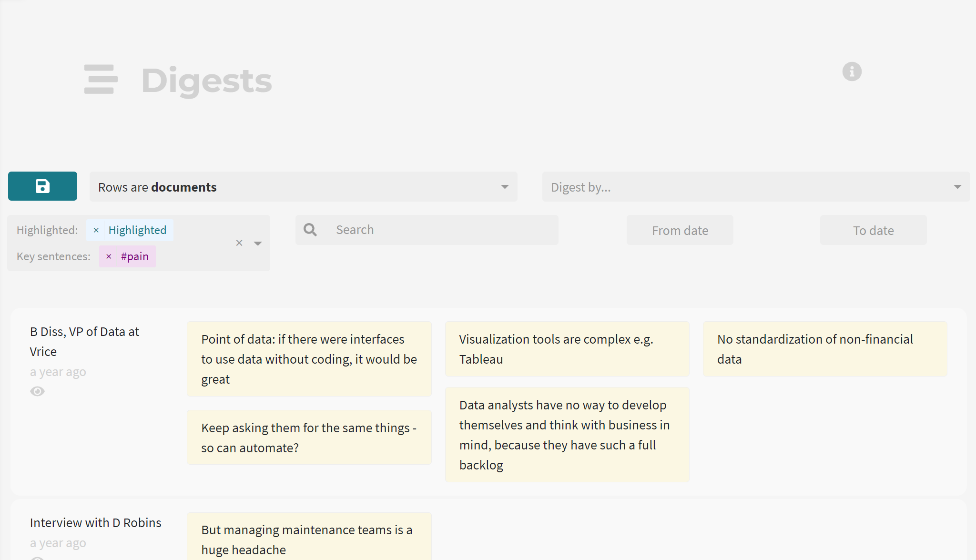Clear all filters with the X
Screen dimensions: 976x560
[x=239, y=243]
